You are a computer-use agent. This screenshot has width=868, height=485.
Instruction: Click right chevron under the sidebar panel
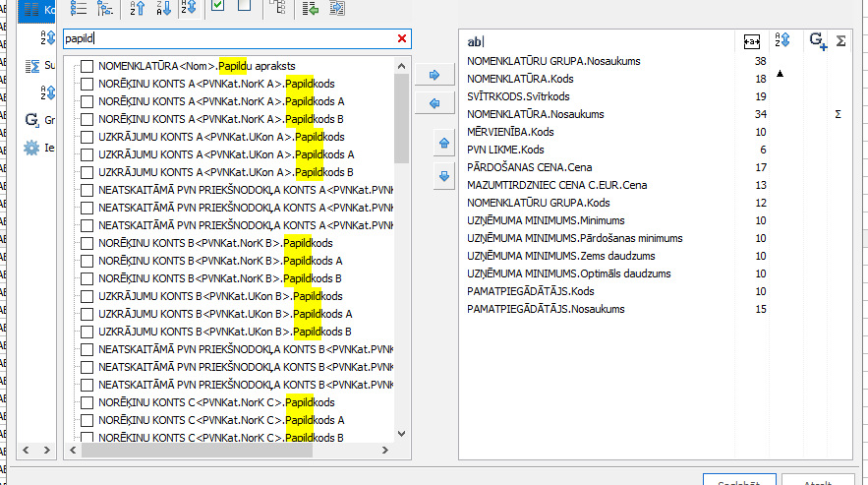coord(47,451)
